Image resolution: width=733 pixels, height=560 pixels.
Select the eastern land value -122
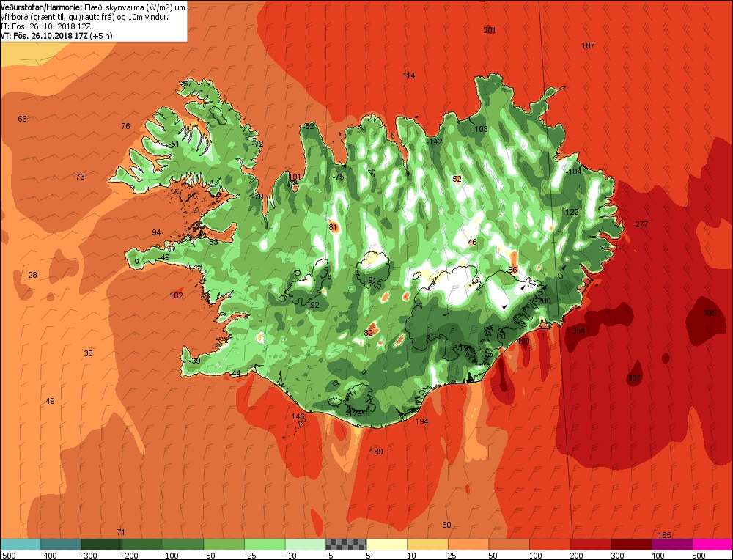pos(571,213)
